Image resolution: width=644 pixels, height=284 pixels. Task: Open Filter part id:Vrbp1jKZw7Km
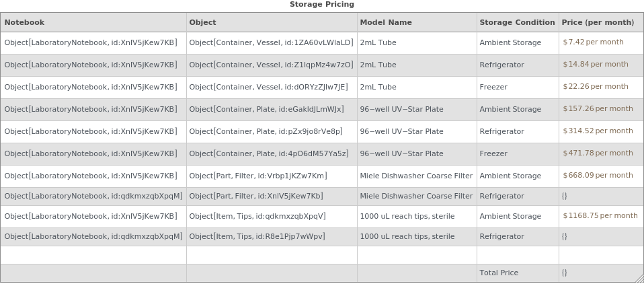click(258, 176)
